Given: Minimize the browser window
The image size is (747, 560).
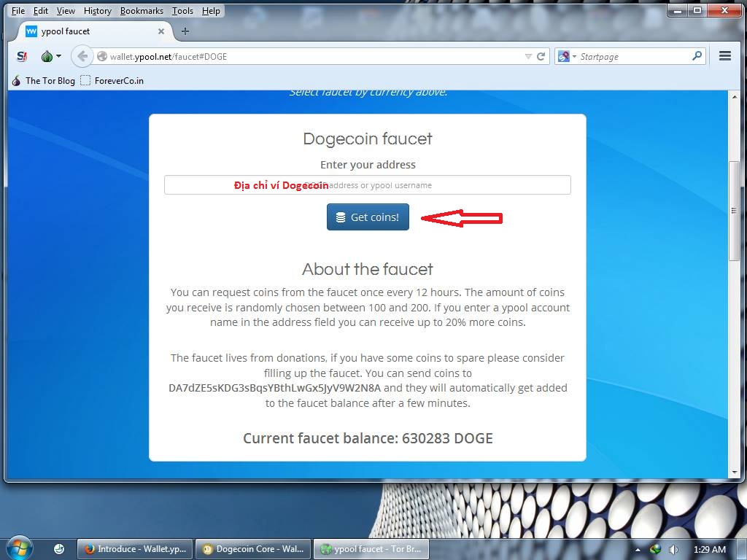Looking at the screenshot, I should 678,10.
